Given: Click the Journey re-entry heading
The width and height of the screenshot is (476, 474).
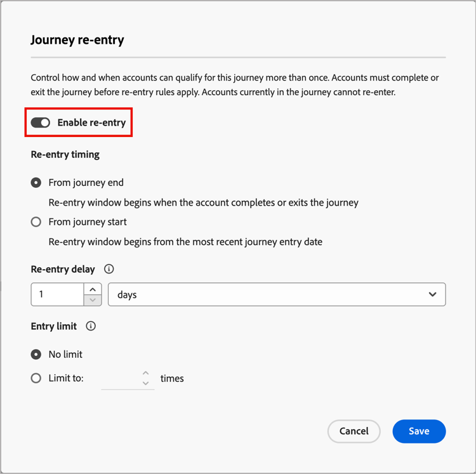Looking at the screenshot, I should click(77, 40).
